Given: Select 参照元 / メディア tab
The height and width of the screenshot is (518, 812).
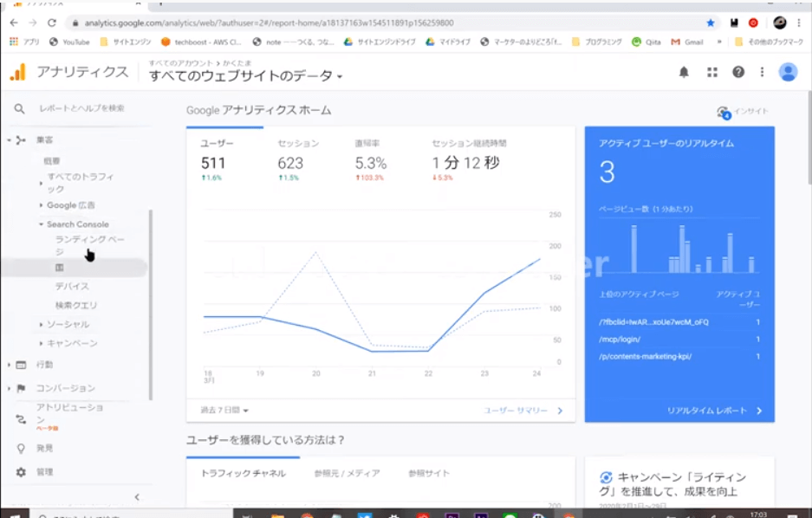Looking at the screenshot, I should point(347,474).
